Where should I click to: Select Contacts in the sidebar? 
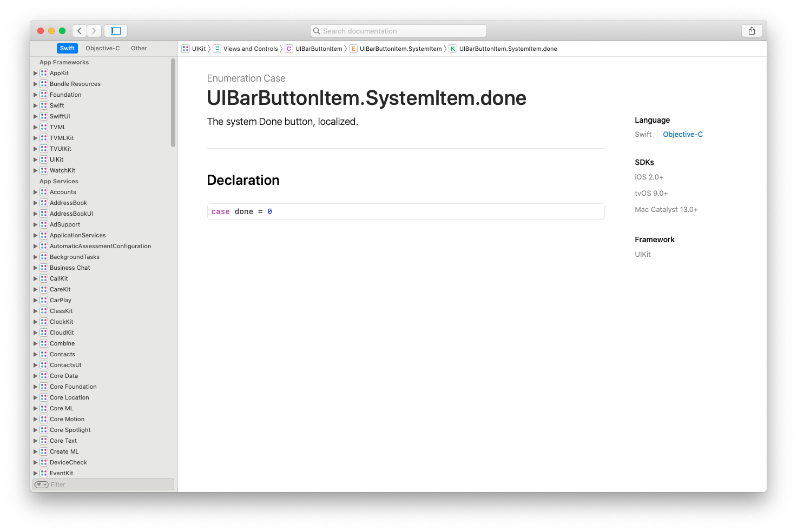point(62,354)
